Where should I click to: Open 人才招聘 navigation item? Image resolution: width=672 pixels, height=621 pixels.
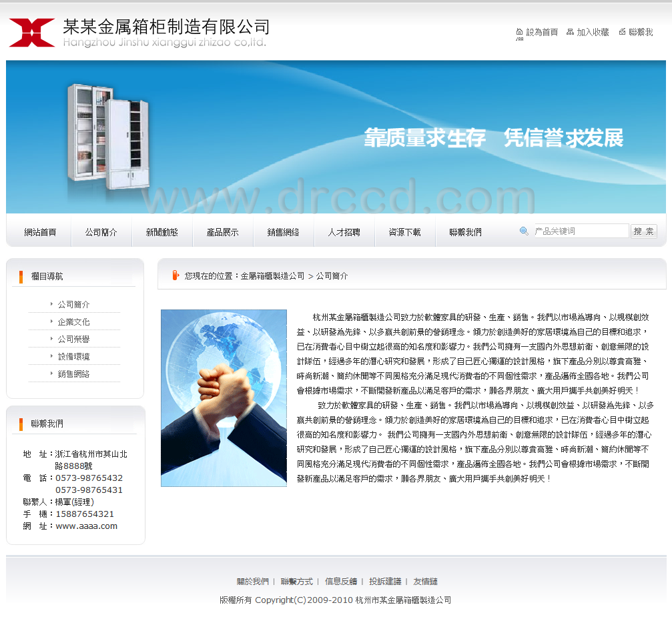pos(344,232)
